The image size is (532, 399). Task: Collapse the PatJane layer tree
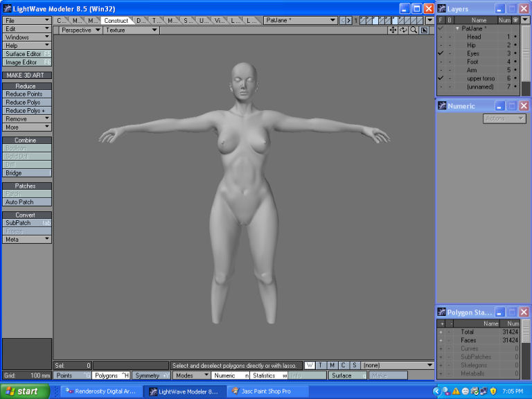(457, 28)
